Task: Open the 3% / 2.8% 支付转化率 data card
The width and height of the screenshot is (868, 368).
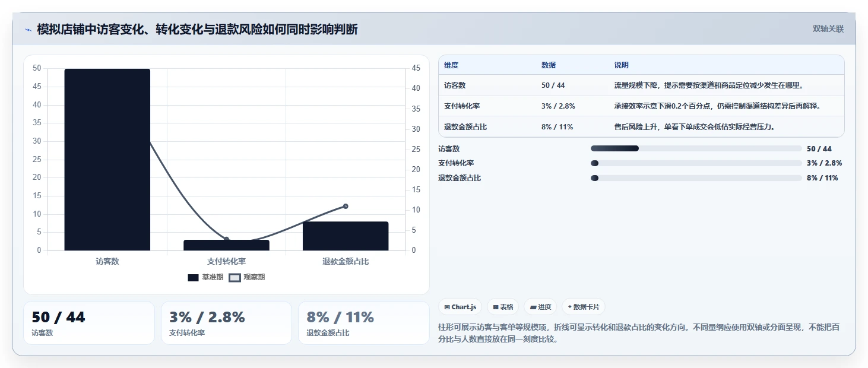Action: (226, 323)
